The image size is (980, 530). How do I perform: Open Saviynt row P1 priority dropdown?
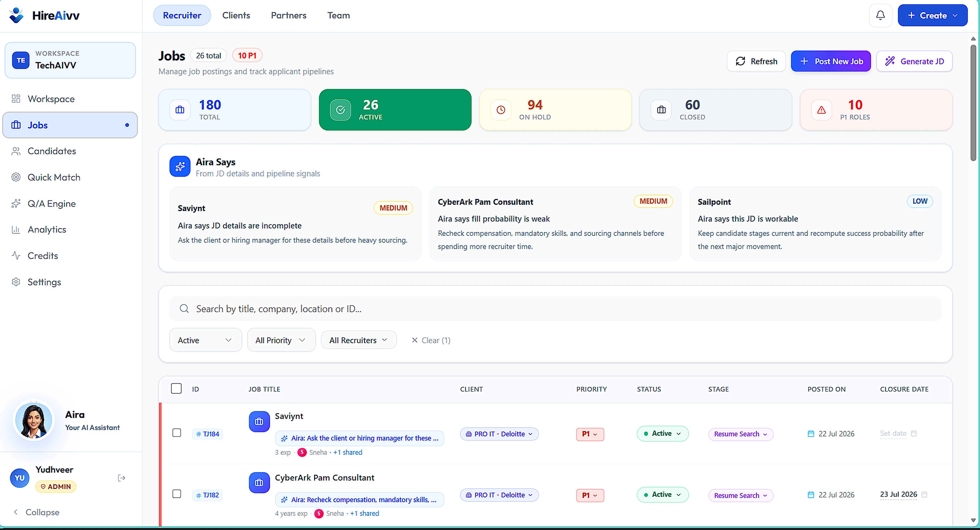[x=590, y=434]
